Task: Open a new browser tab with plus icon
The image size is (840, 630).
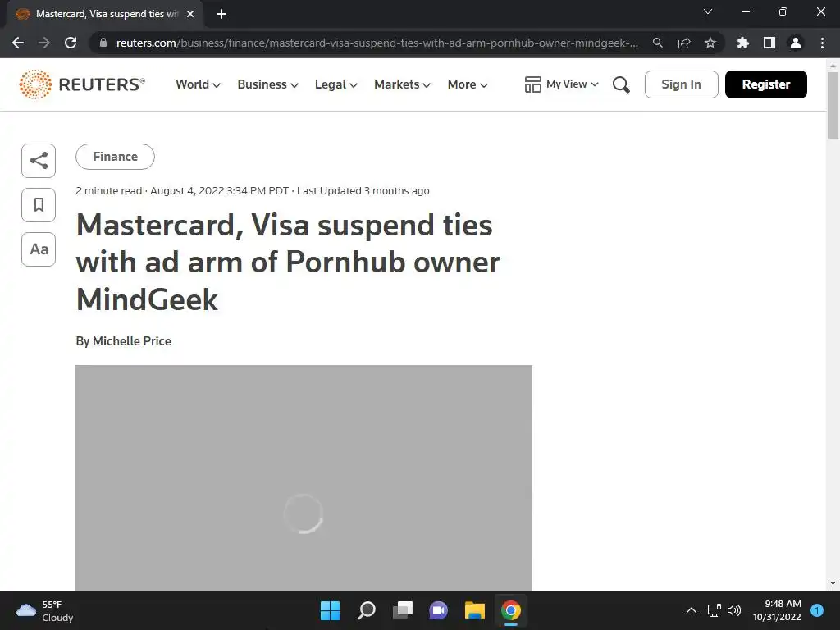Action: click(x=221, y=15)
